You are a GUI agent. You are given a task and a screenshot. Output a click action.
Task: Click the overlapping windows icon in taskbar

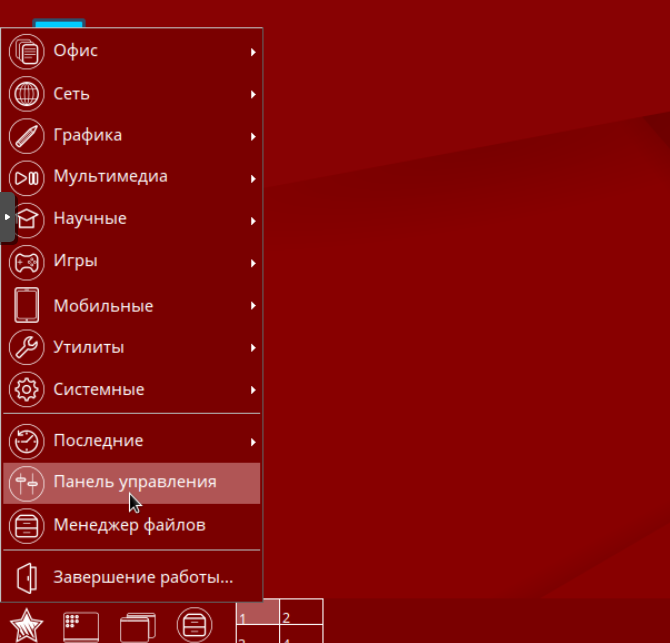pyautogui.click(x=137, y=626)
